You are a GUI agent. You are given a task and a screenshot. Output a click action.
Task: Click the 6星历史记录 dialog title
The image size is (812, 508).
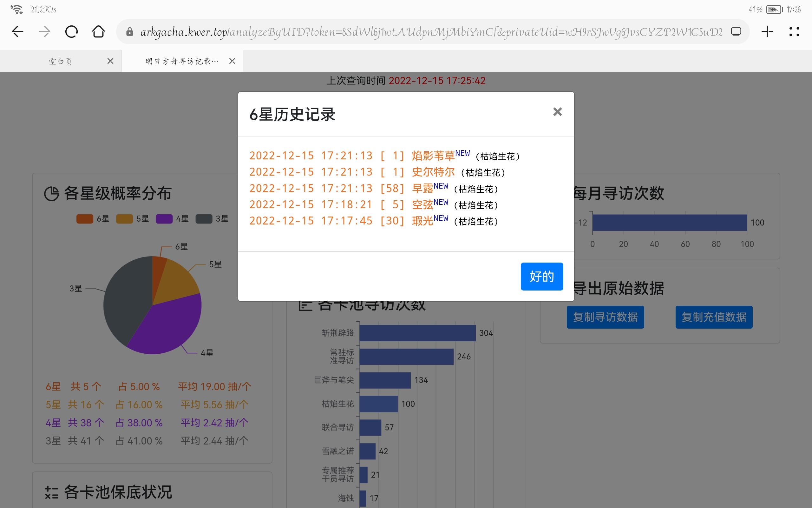[x=292, y=114]
